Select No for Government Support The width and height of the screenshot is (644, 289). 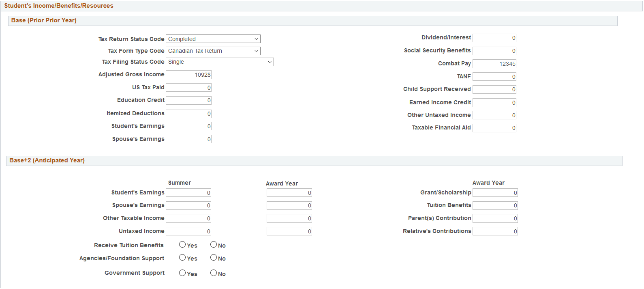(214, 273)
